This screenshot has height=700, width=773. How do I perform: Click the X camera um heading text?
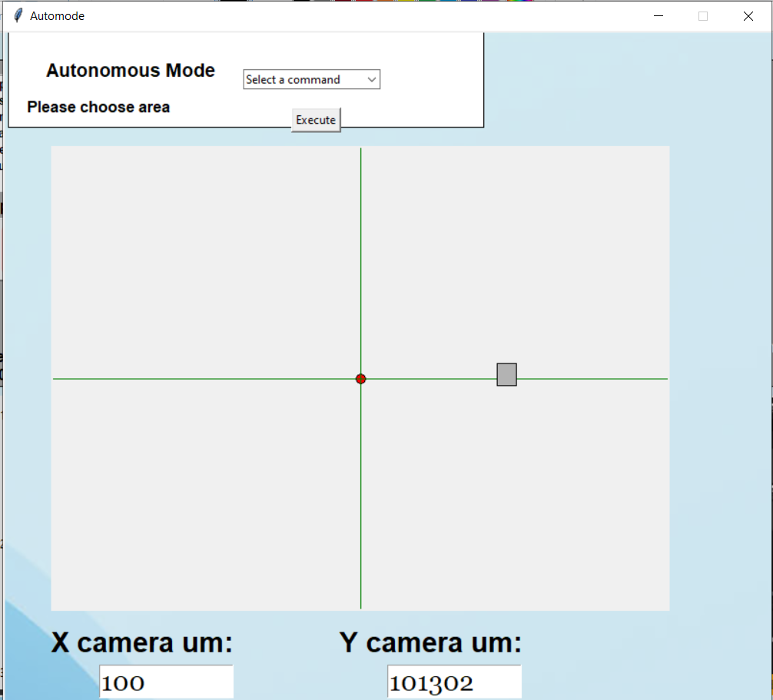pyautogui.click(x=141, y=642)
